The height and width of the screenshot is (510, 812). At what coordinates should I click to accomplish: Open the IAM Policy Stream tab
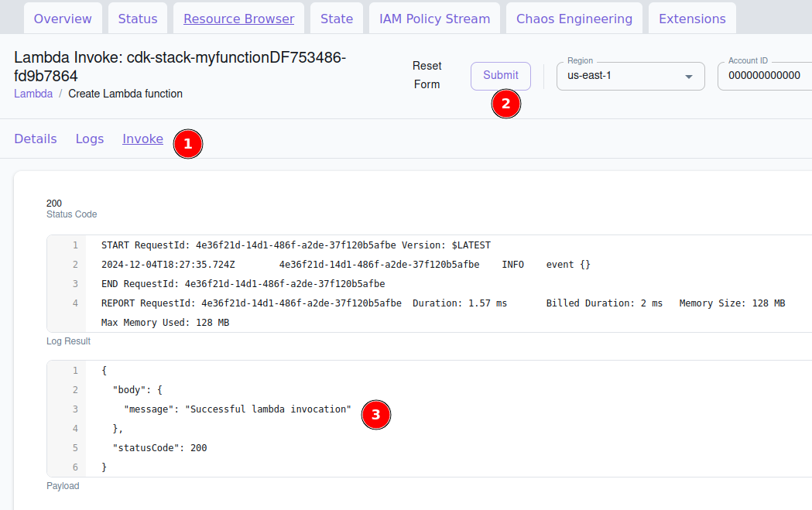[434, 19]
